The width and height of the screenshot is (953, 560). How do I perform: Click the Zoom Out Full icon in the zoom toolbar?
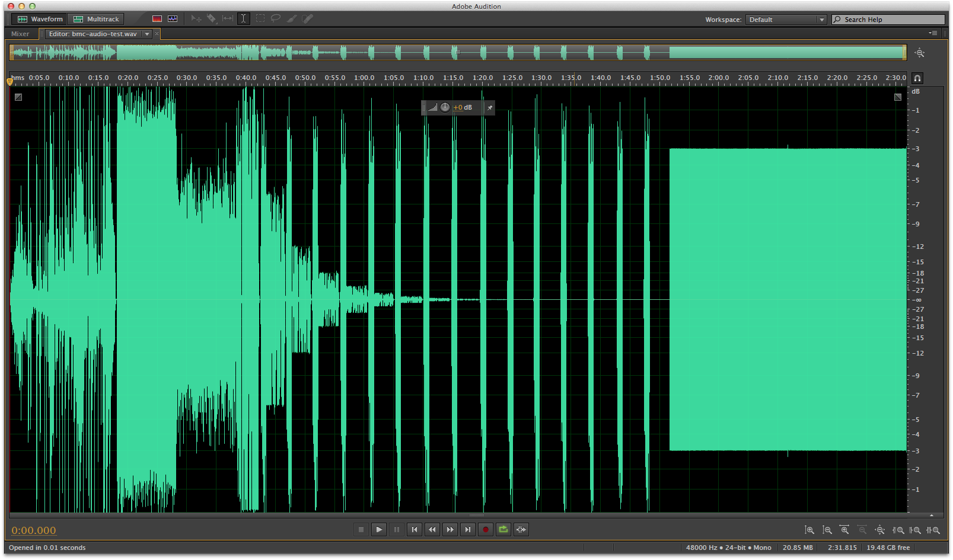coord(880,530)
